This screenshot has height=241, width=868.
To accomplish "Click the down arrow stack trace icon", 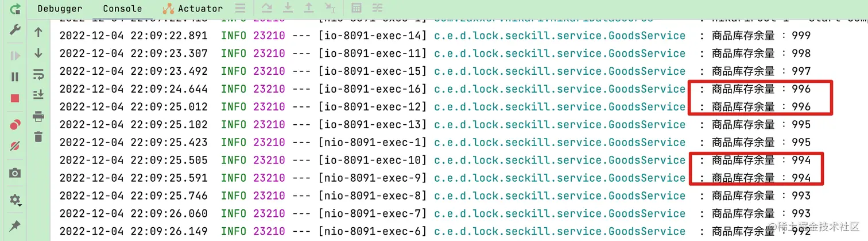I will (x=38, y=53).
